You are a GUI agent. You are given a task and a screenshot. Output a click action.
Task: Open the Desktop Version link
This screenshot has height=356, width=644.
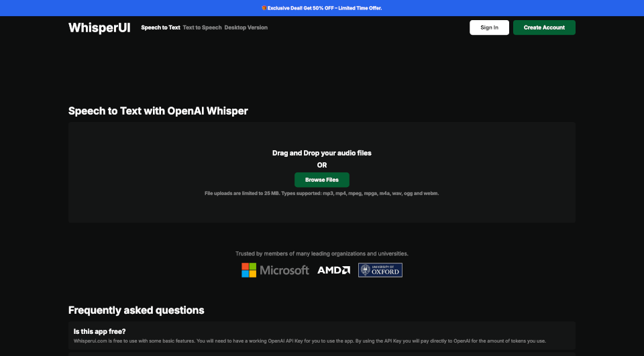pos(246,27)
